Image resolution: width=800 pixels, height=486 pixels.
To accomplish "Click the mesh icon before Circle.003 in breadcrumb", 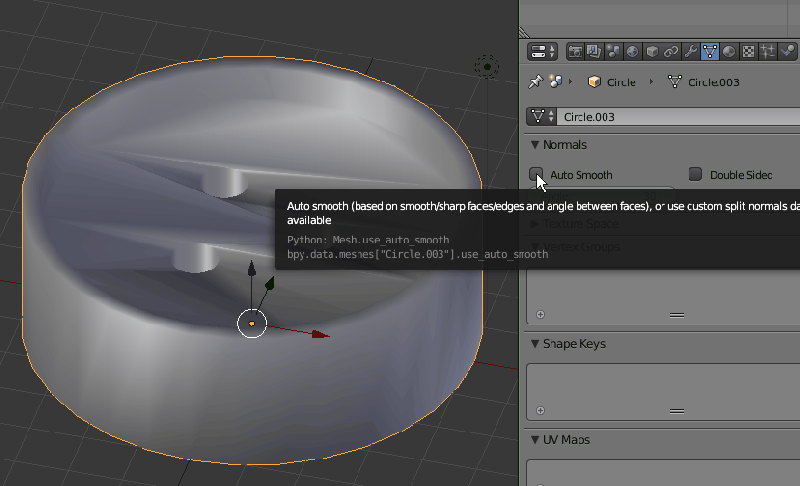I will (674, 82).
